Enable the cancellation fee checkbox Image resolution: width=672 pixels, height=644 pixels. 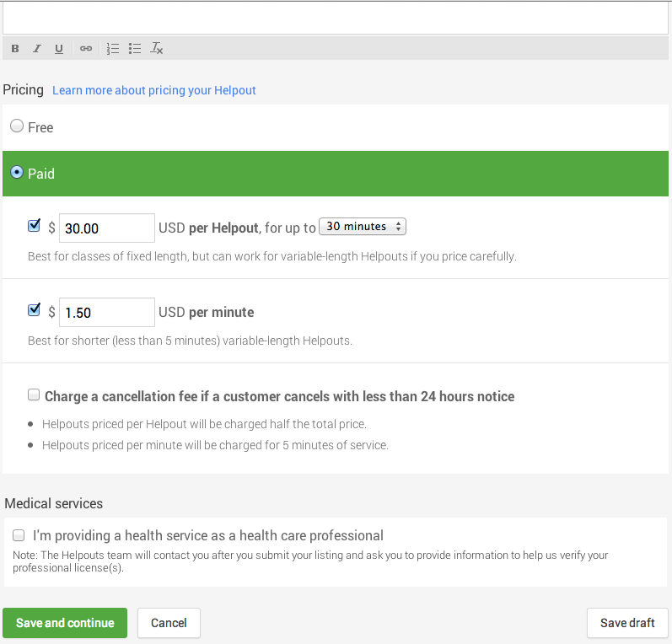point(34,394)
